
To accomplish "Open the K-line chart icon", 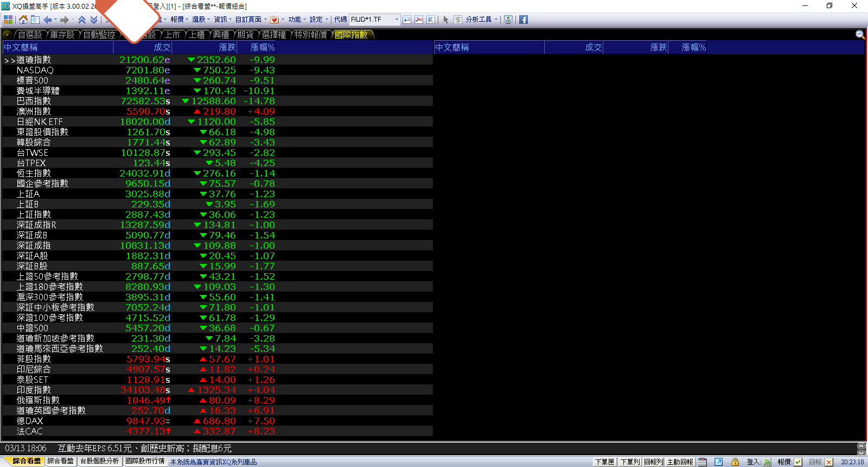I will pos(430,20).
